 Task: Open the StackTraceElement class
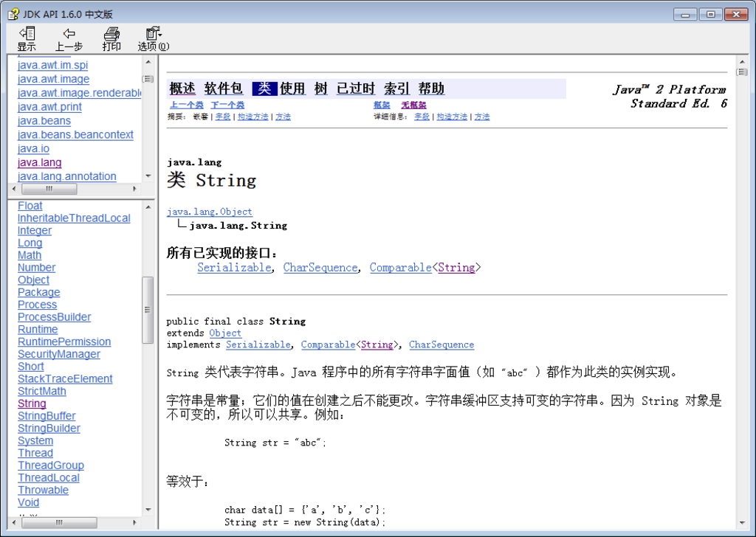pos(65,379)
